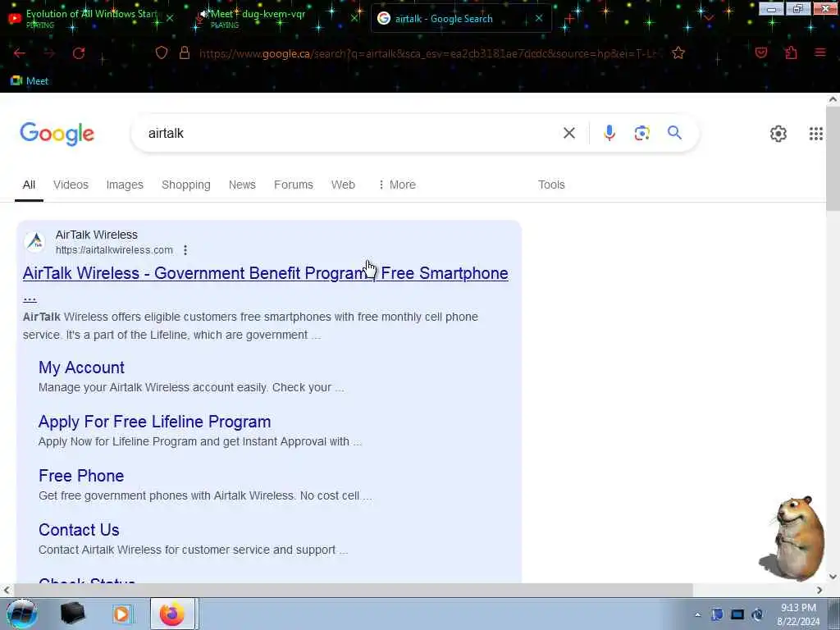The width and height of the screenshot is (840, 630).
Task: Open the Meet bookmark in toolbar
Action: coord(30,81)
